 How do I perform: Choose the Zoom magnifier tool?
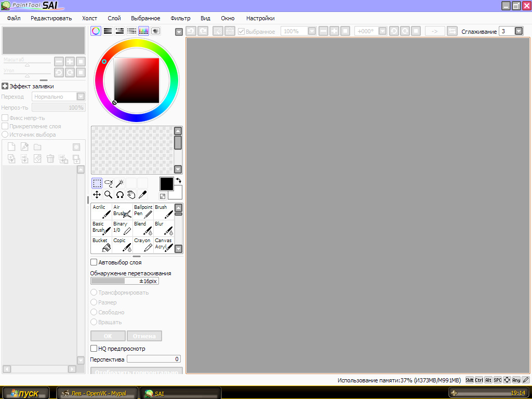tap(109, 195)
